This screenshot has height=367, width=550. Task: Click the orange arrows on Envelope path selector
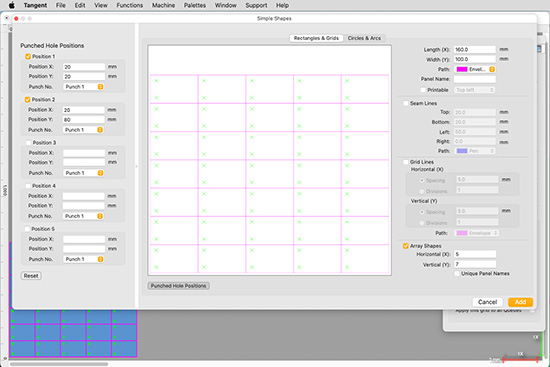(x=492, y=69)
